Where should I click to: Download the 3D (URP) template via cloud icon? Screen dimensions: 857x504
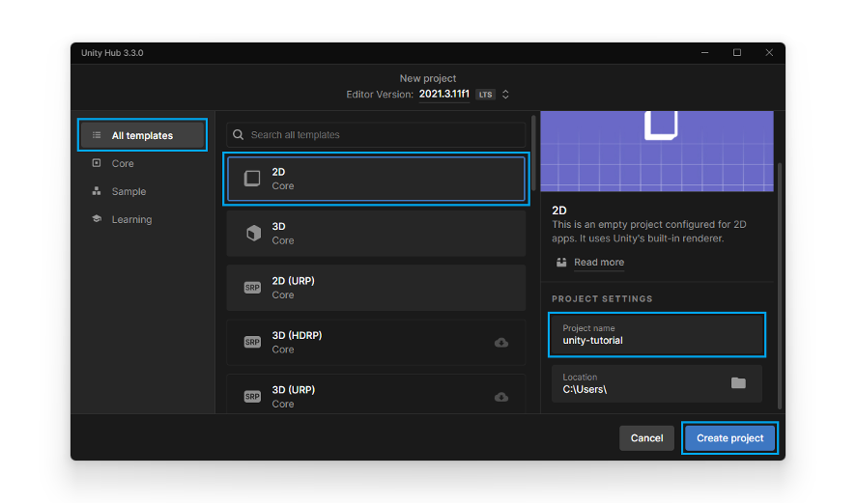(x=501, y=397)
